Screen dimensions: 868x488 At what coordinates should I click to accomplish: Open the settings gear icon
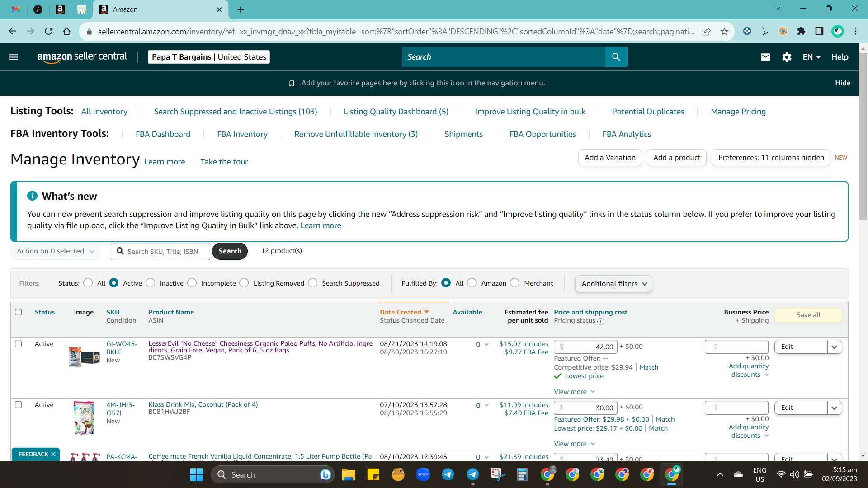pyautogui.click(x=787, y=57)
